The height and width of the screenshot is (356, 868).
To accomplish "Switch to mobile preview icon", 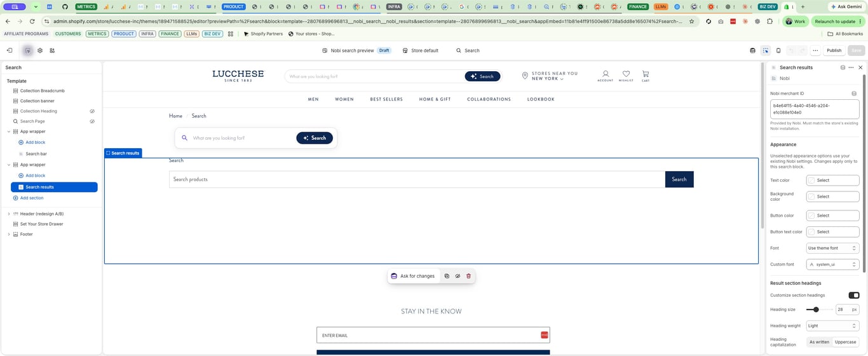I will (778, 50).
